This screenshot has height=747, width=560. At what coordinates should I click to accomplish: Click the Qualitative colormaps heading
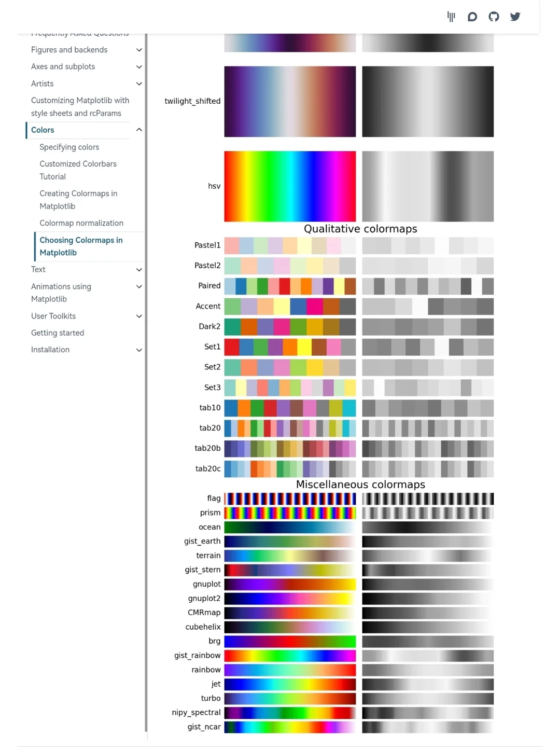point(360,229)
